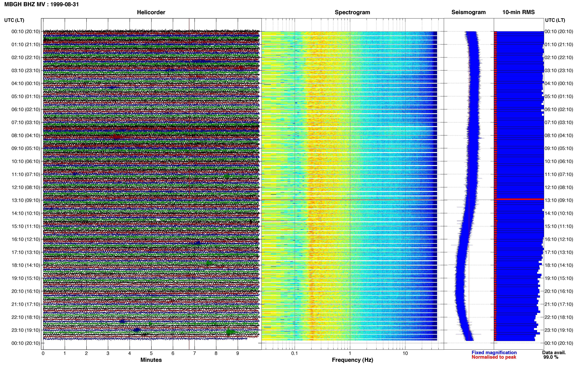Click the MBGH BHZ MV : 1999-08-31 title

point(42,4)
